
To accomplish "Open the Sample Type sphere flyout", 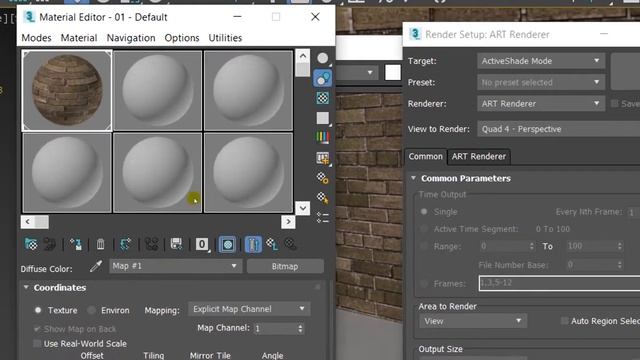I will tap(322, 58).
